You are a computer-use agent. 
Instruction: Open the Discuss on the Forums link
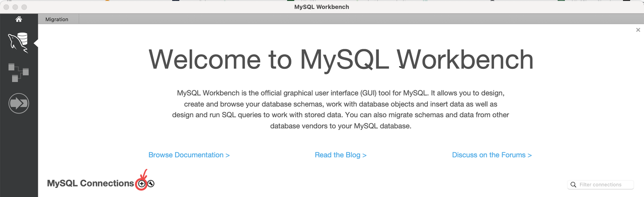(x=492, y=155)
